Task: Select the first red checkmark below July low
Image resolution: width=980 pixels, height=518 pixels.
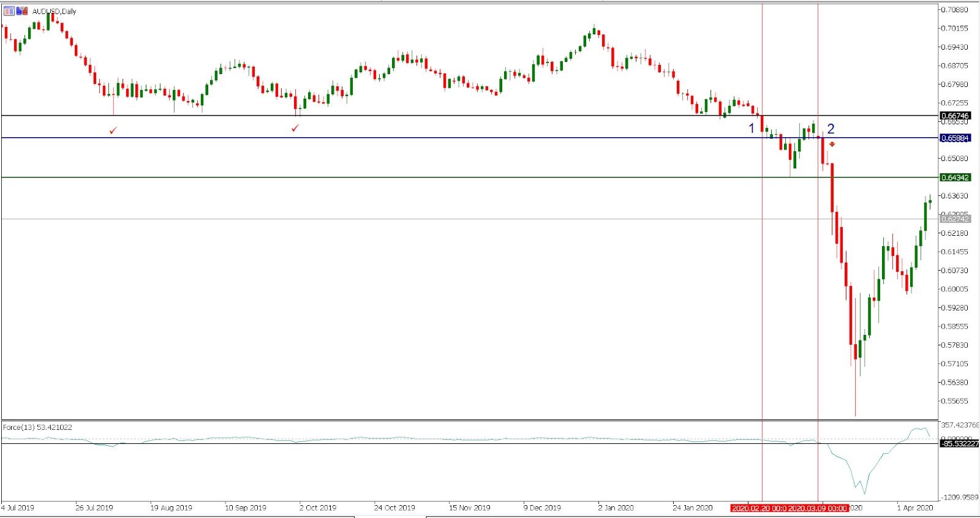Action: [x=113, y=130]
